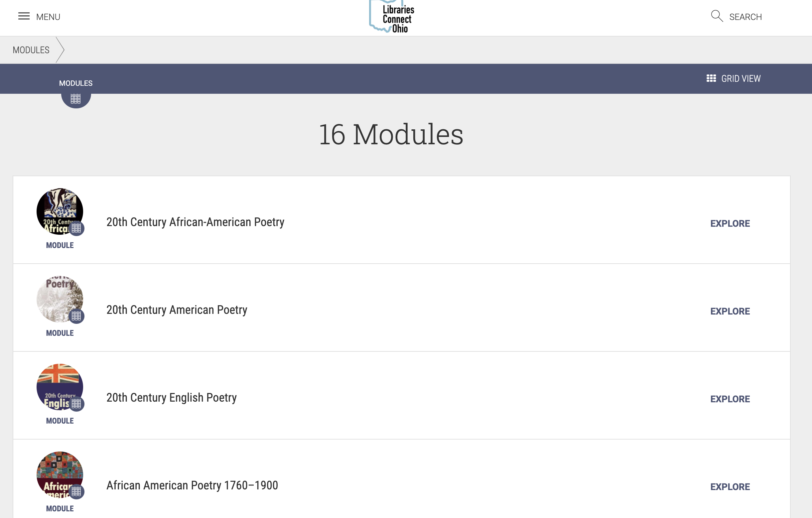
Task: Explore 20th Century African-American Poetry module
Action: (x=730, y=223)
